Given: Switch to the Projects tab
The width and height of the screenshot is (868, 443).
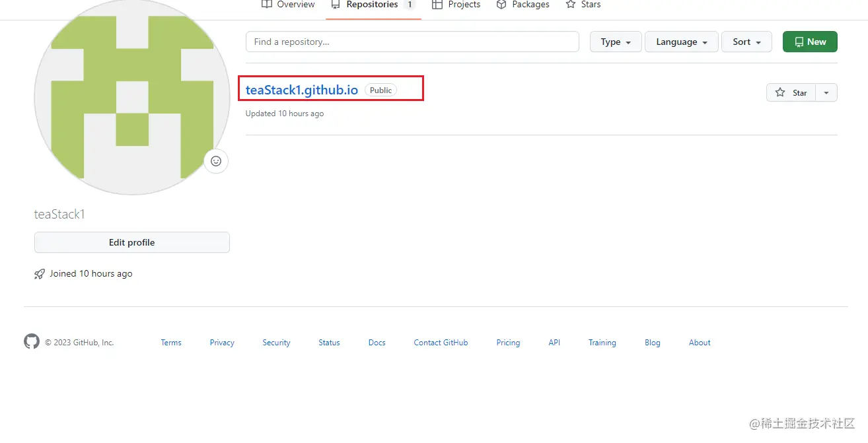Looking at the screenshot, I should click(456, 5).
